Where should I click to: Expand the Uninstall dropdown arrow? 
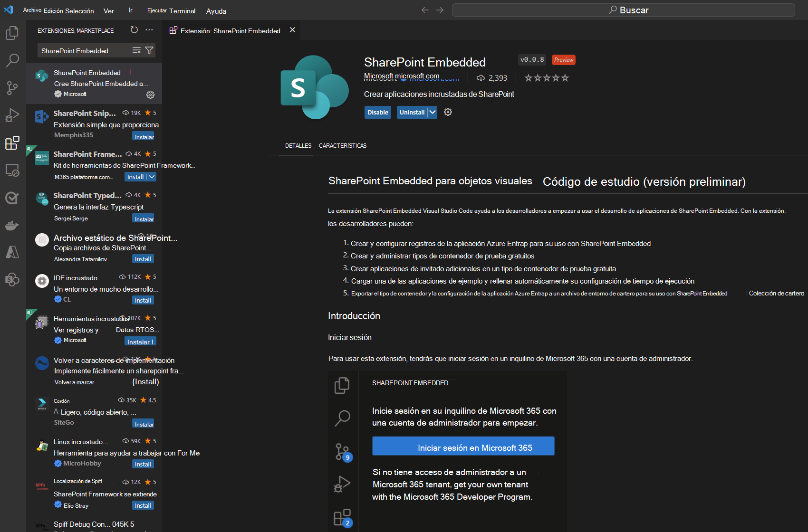432,112
